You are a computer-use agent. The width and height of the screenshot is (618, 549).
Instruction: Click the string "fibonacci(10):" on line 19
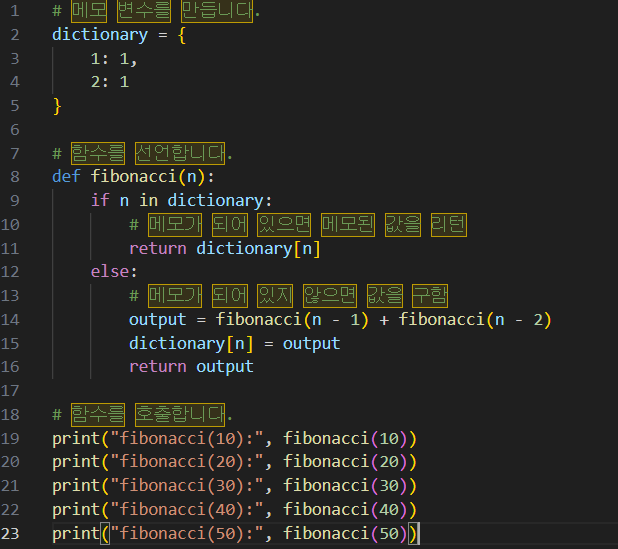pos(187,439)
